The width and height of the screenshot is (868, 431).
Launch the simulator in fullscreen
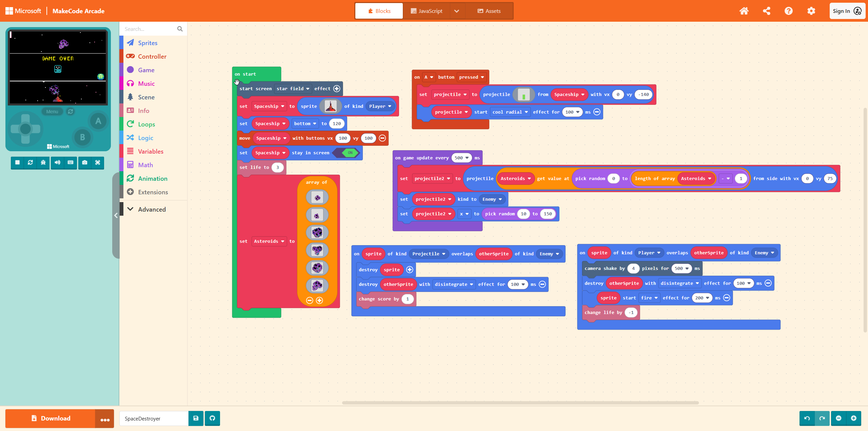(x=98, y=162)
